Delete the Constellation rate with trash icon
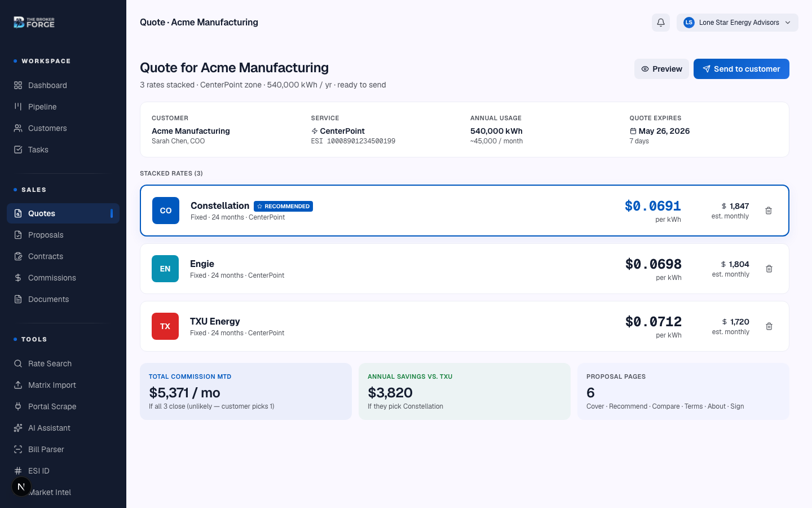812x508 pixels. click(x=769, y=211)
